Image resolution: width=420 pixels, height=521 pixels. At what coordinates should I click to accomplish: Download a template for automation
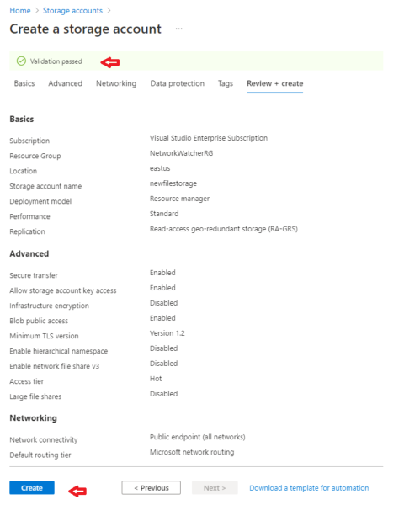[309, 488]
